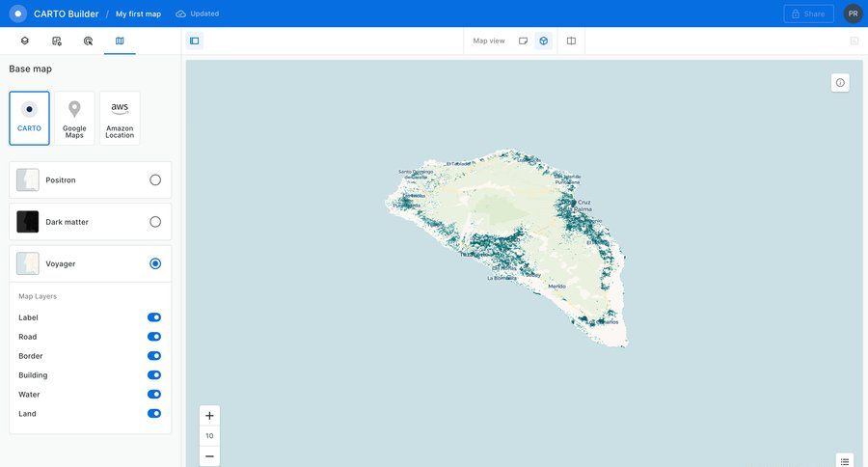Click the top-right panel toggle icon
Image resolution: width=868 pixels, height=467 pixels.
click(x=854, y=41)
